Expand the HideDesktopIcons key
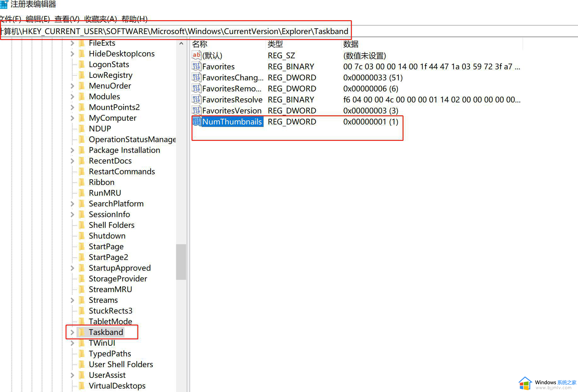578x392 pixels. [x=72, y=54]
